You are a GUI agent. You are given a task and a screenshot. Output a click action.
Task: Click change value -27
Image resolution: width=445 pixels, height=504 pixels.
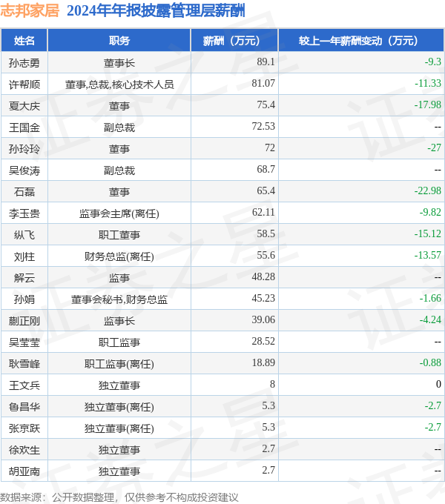point(434,147)
